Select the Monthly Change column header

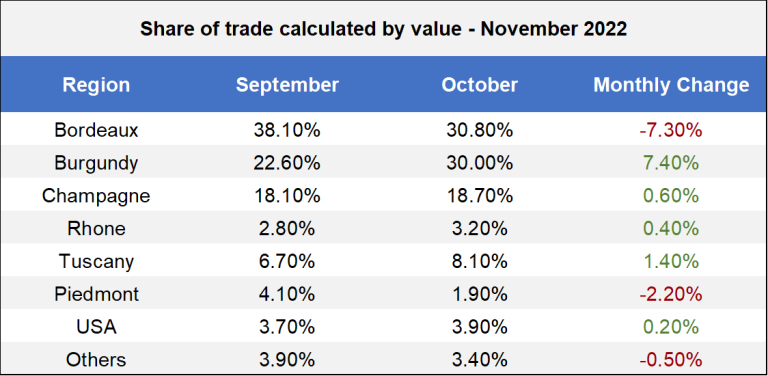pyautogui.click(x=671, y=85)
